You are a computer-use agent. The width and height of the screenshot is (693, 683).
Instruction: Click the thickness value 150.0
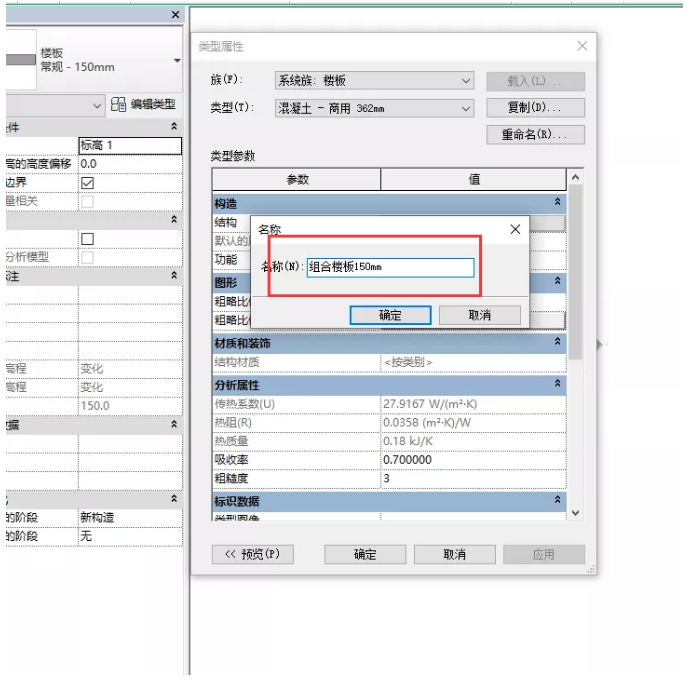(130, 406)
